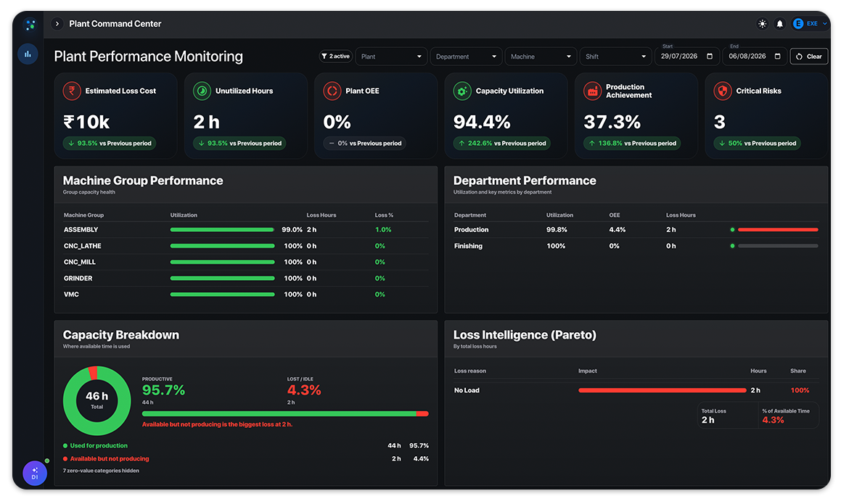Click the red bar in Production department row

(x=779, y=229)
